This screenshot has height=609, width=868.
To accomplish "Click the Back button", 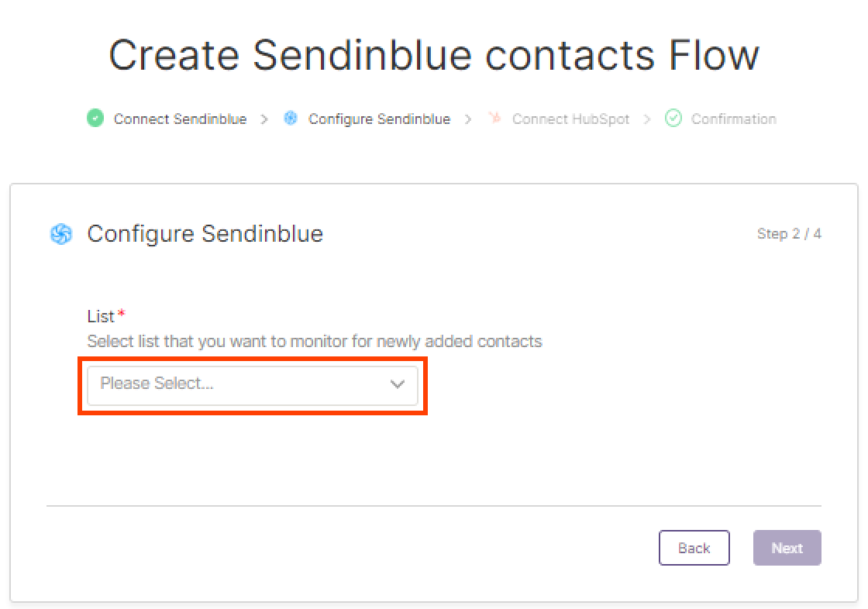I will (694, 548).
